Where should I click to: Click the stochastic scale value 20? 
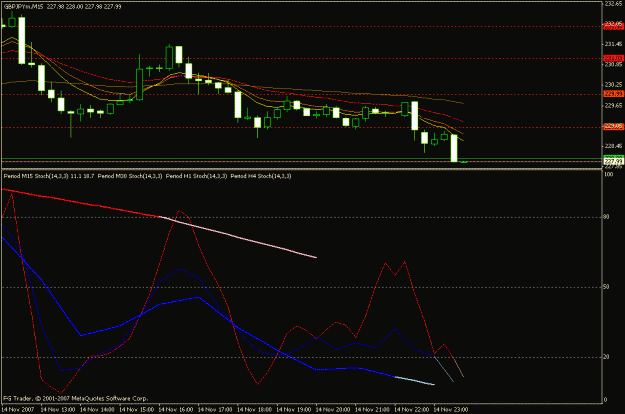606,357
